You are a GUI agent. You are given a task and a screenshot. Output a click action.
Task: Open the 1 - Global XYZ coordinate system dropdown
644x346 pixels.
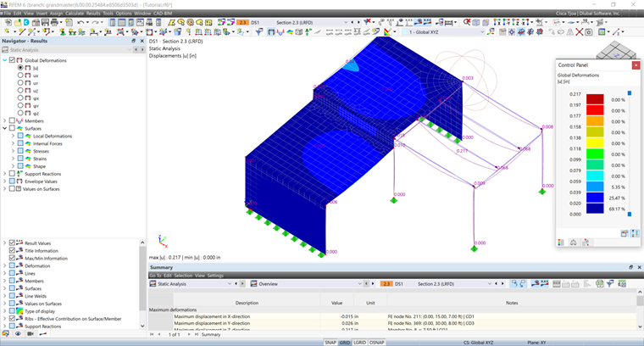(482, 31)
